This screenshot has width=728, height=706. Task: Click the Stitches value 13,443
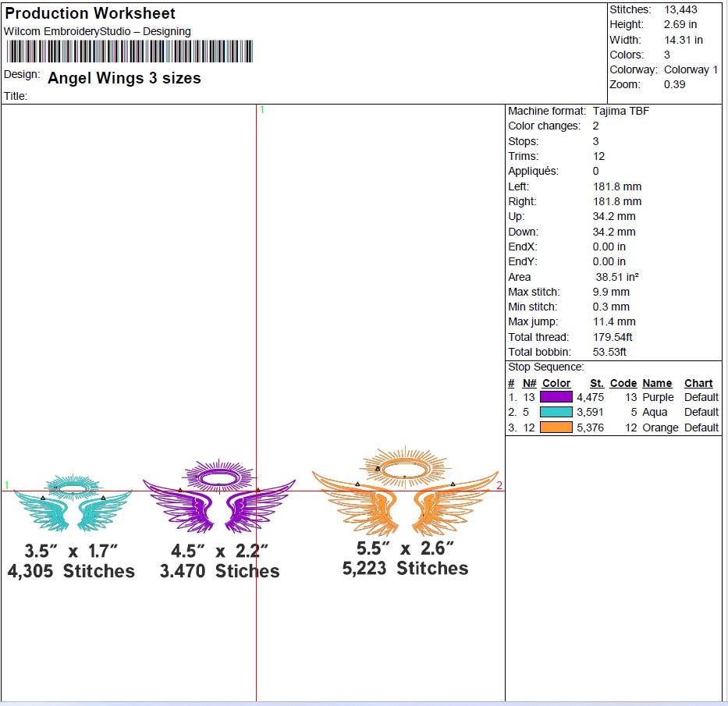[680, 9]
